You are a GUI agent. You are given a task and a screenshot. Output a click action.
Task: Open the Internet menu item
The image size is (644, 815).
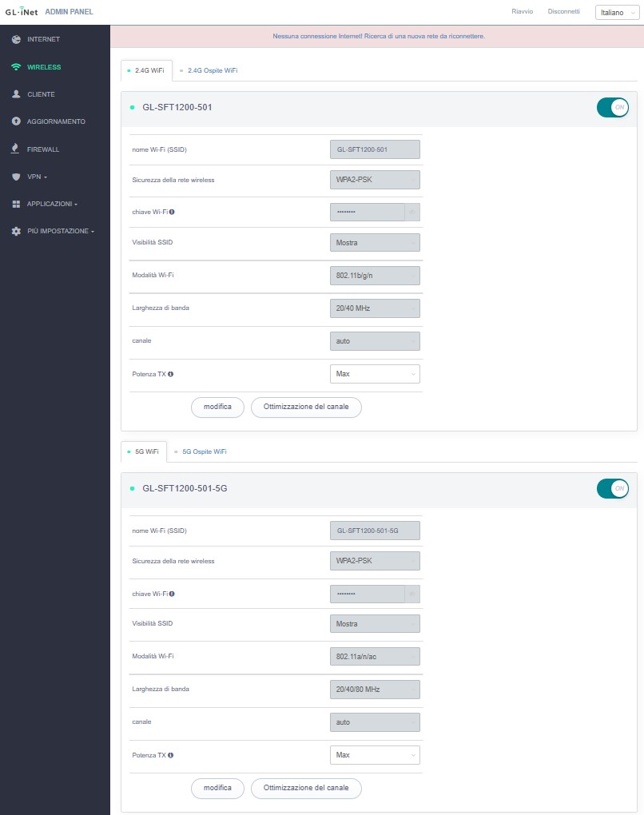[43, 39]
